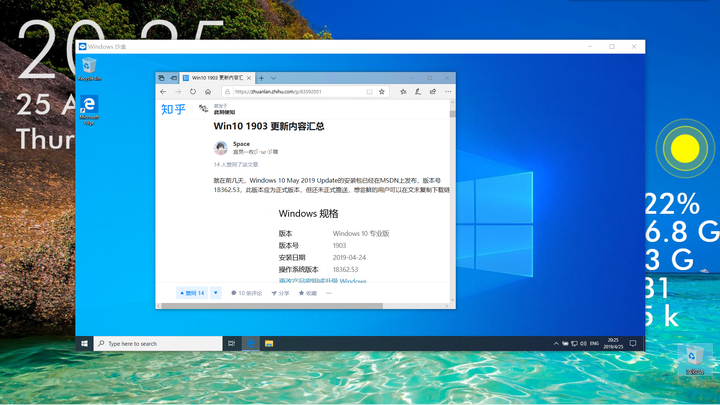Click the scroll-down arrow of Edge page
720x405 pixels.
tap(452, 300)
